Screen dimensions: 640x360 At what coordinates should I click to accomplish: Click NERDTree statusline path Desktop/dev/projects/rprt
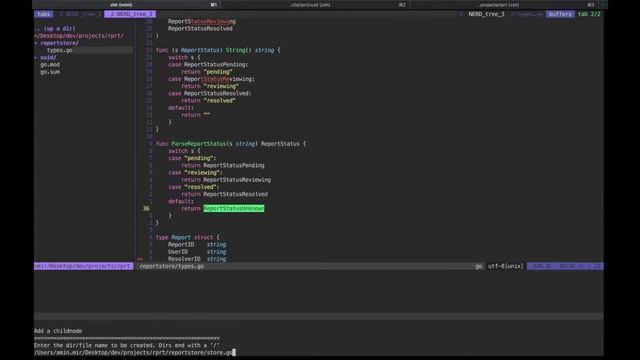coord(83,266)
